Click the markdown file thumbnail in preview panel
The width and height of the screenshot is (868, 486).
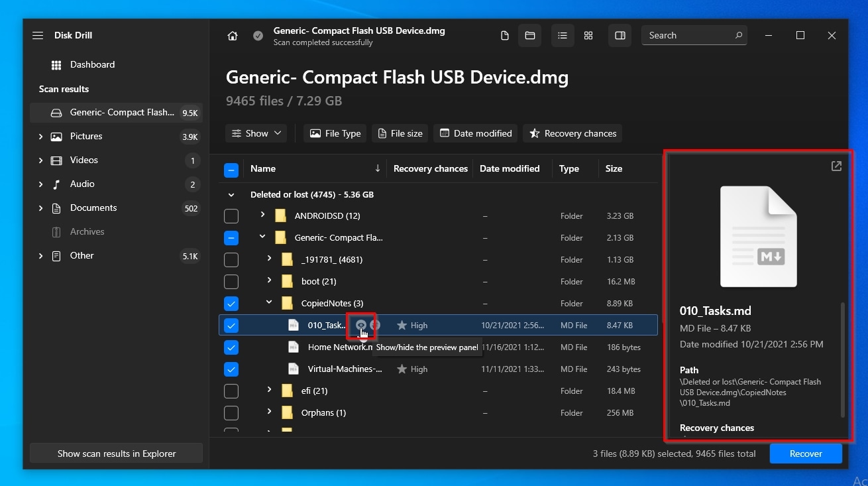[x=759, y=237]
